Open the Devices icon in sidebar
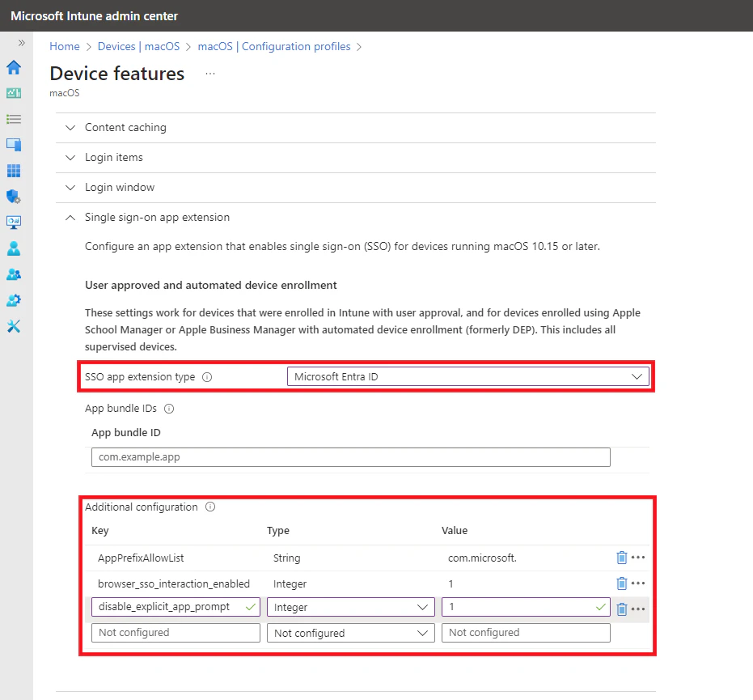Image resolution: width=753 pixels, height=700 pixels. click(14, 145)
